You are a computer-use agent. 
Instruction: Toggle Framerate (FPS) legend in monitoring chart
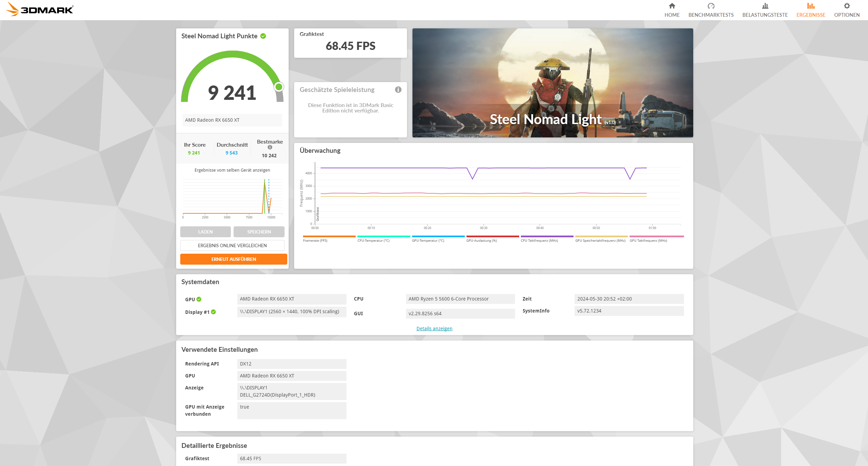[315, 241]
